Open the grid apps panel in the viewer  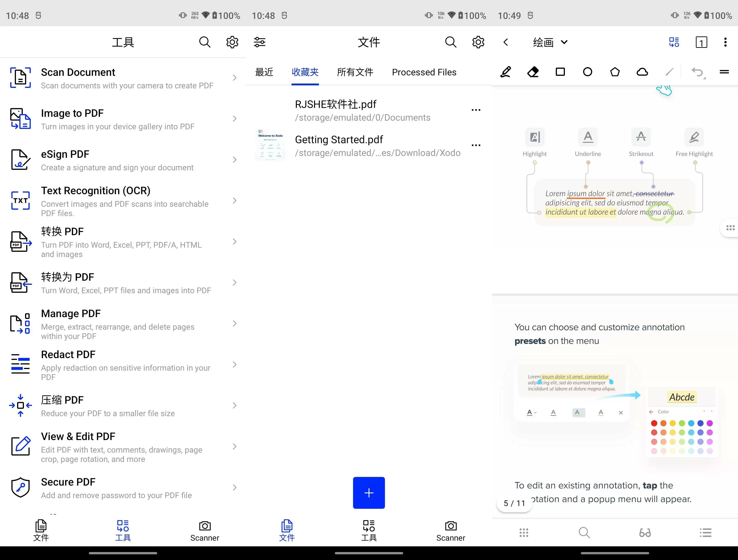524,532
